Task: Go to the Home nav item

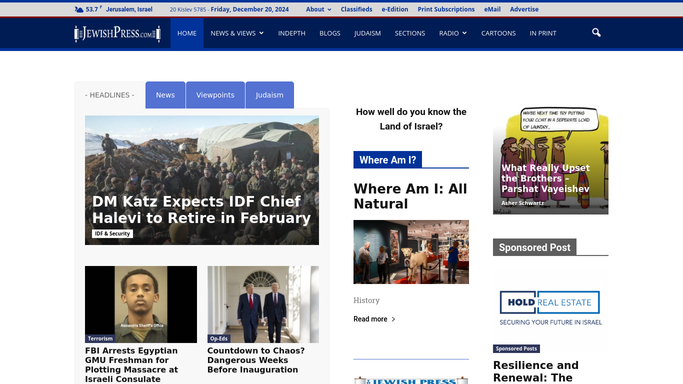Action: tap(187, 33)
